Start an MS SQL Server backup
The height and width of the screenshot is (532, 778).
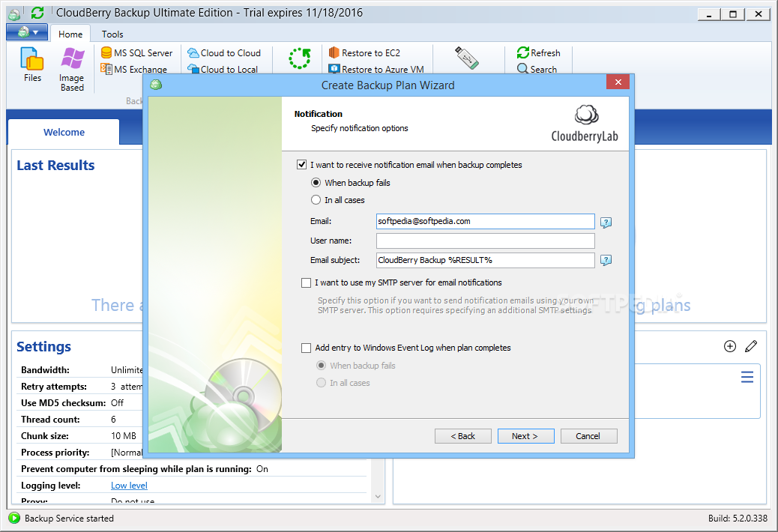coord(137,53)
